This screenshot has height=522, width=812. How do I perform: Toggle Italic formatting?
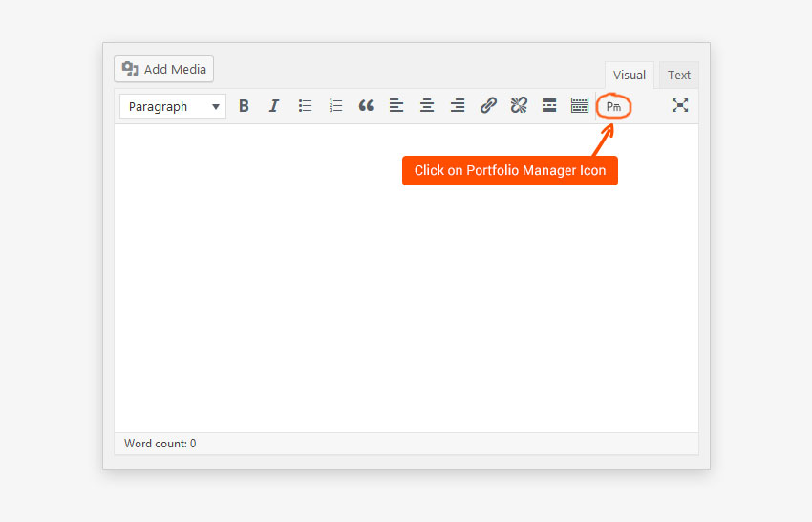pyautogui.click(x=274, y=106)
